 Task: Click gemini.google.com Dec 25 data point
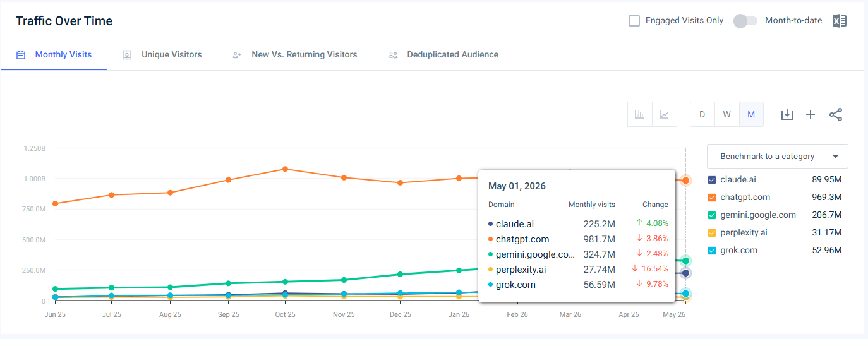tap(400, 274)
